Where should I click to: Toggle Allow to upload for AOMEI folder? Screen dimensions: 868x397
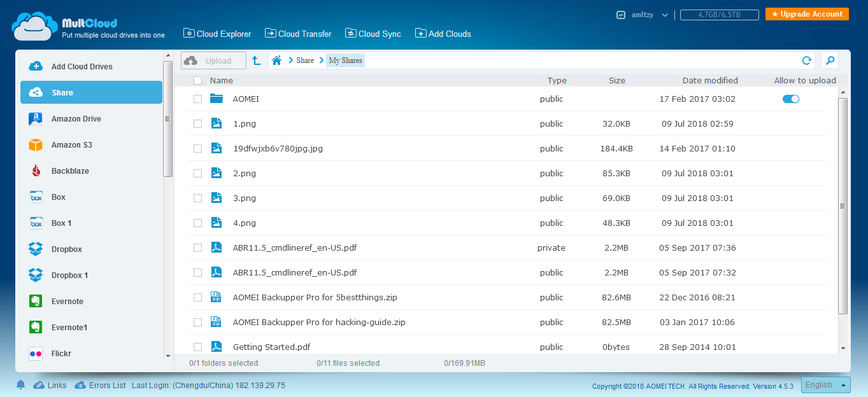tap(790, 99)
